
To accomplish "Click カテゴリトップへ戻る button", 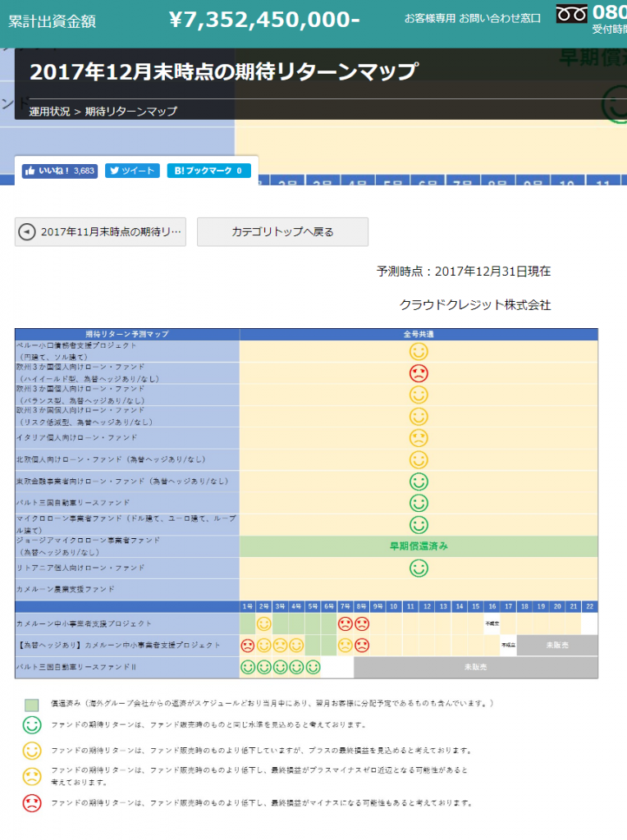I will point(282,232).
